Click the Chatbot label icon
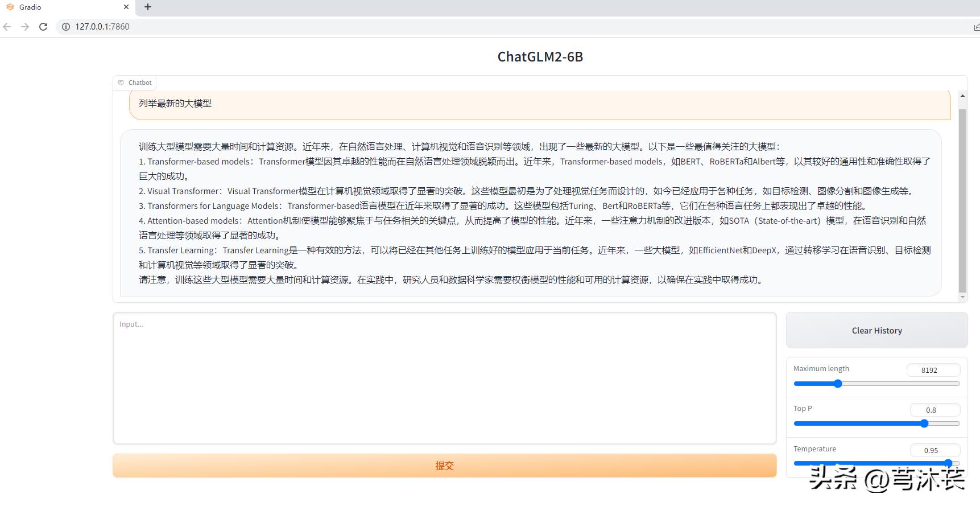This screenshot has width=980, height=506. (121, 83)
